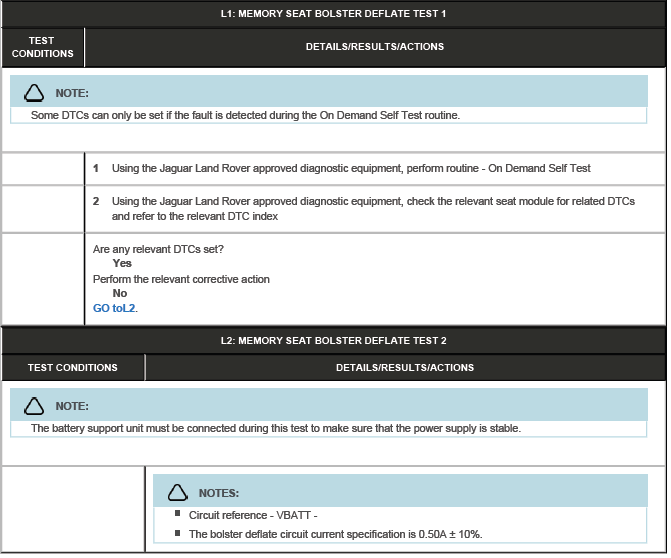Click the L1: Memory Seat Bolster Deflate Test 1 header
This screenshot has width=671, height=558.
(x=333, y=14)
